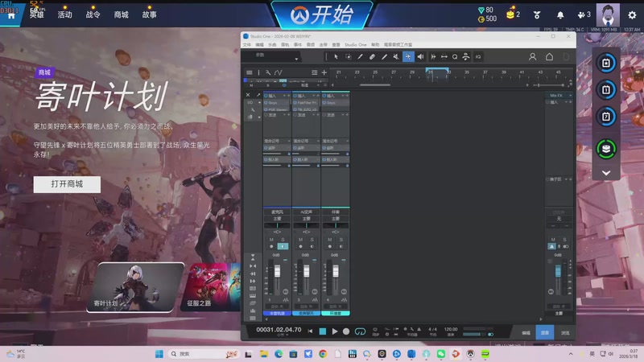Detach the mixer with arrow icon
This screenshot has width=644, height=362.
[x=258, y=95]
